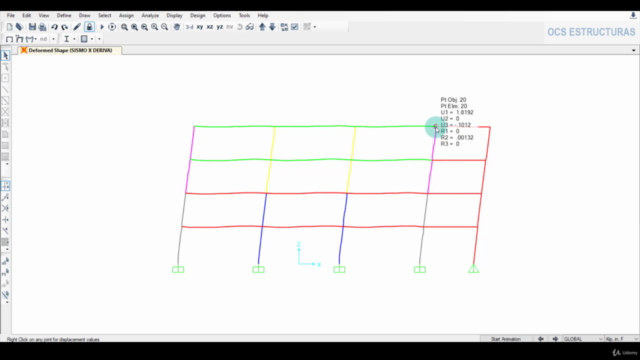The height and width of the screenshot is (360, 640).
Task: Click the Refresh window pencil icon
Action: coord(77,27)
